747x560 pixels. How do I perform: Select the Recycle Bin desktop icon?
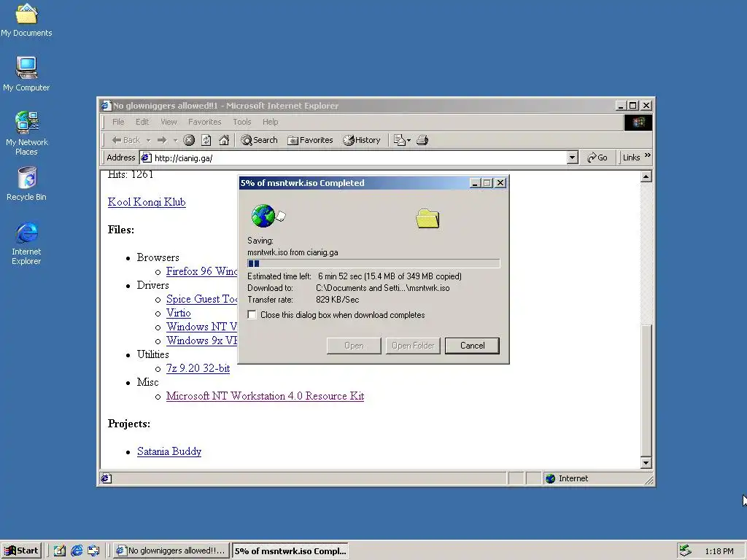(26, 184)
